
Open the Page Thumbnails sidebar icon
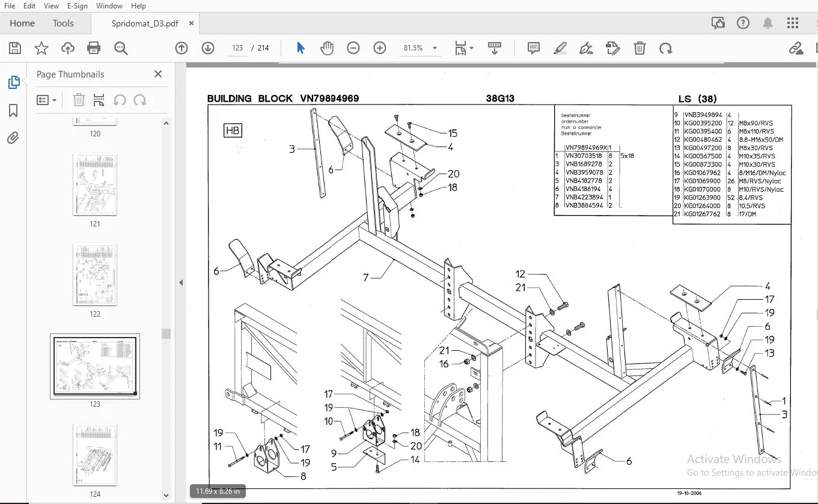[x=13, y=83]
